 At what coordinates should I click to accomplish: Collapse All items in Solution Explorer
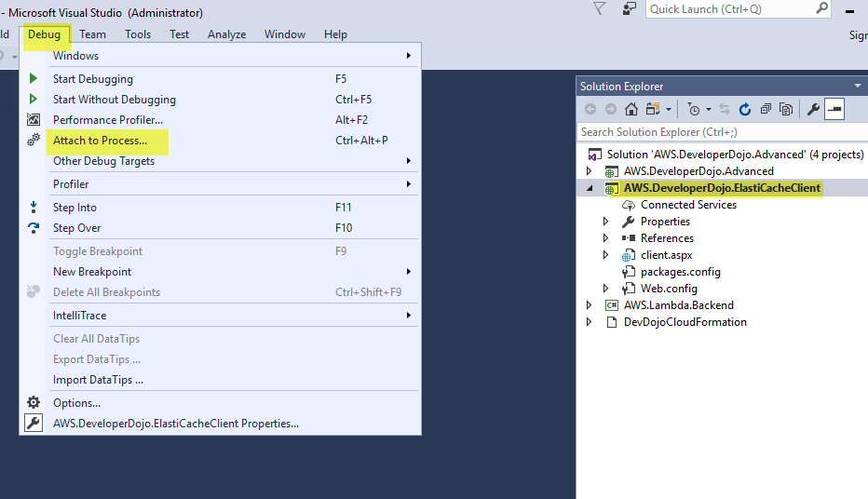click(766, 109)
